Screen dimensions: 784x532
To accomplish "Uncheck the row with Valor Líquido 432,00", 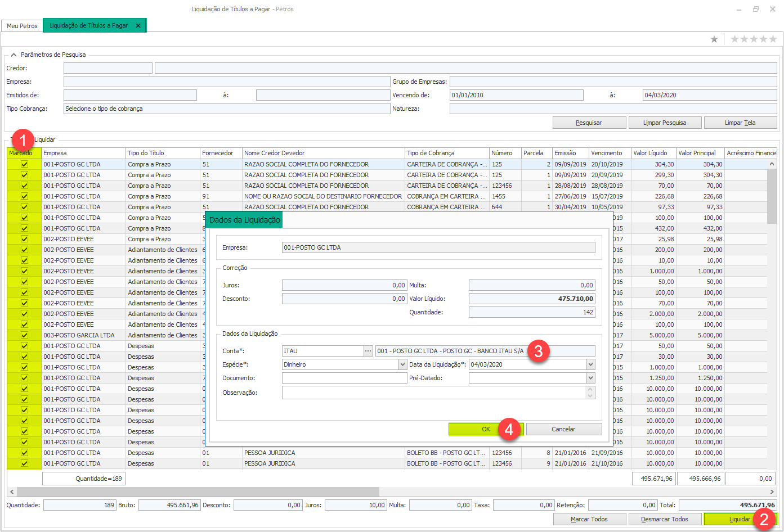I will coord(24,228).
